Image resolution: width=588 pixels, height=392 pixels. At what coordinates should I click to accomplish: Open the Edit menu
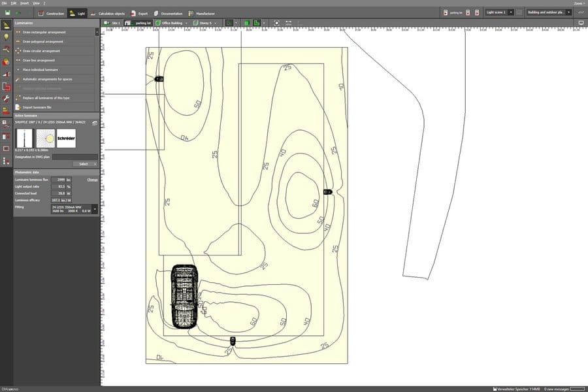click(x=14, y=3)
